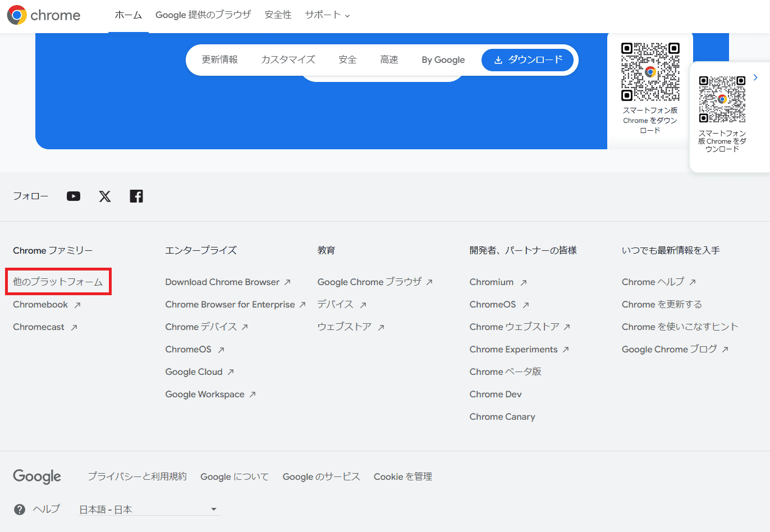The width and height of the screenshot is (770, 532).
Task: Open Chrome Canary link
Action: pos(502,417)
